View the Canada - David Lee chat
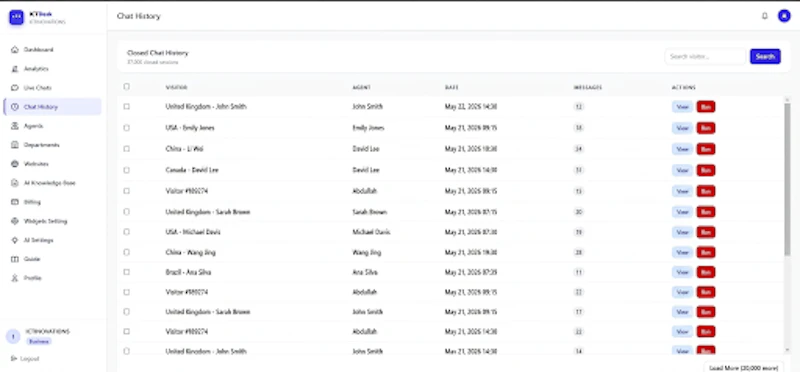 pos(682,170)
